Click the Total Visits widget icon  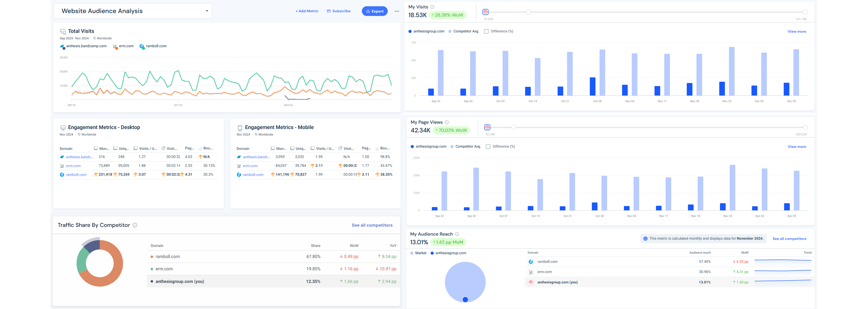(63, 31)
